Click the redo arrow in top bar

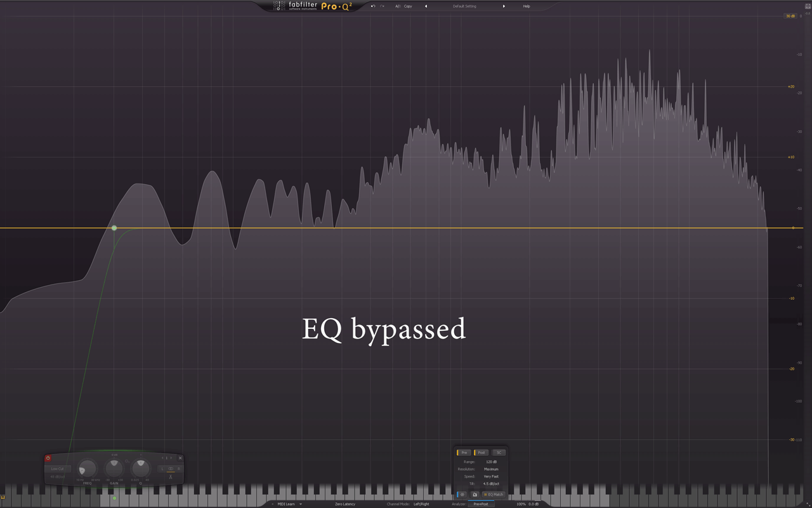[x=382, y=6]
